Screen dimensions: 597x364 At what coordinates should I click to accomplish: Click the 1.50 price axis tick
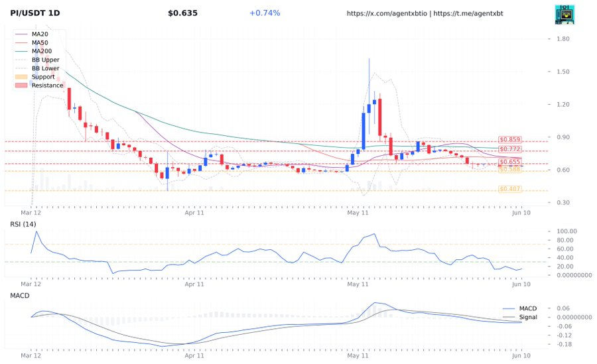tap(563, 72)
